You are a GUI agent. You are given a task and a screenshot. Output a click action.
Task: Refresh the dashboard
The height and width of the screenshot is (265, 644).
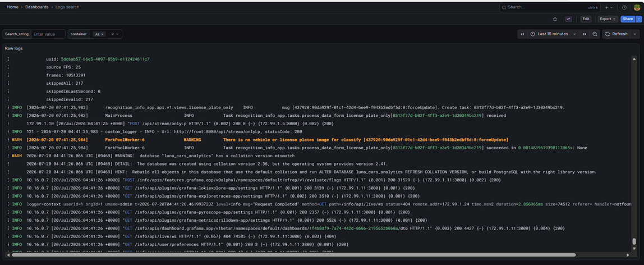click(x=617, y=34)
